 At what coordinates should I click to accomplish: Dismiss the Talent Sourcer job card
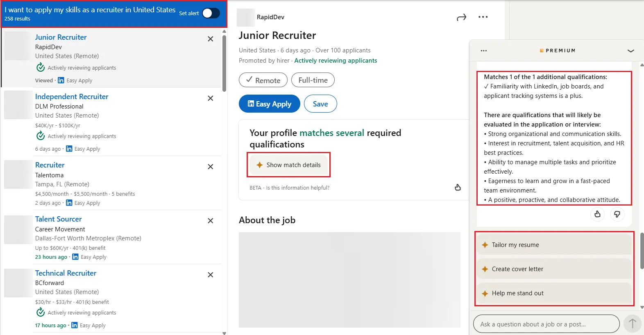click(211, 221)
